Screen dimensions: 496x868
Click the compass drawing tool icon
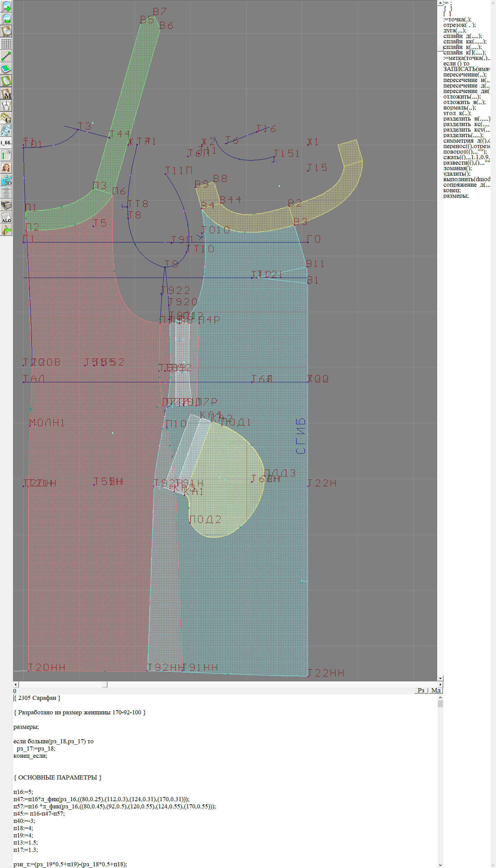(x=6, y=106)
